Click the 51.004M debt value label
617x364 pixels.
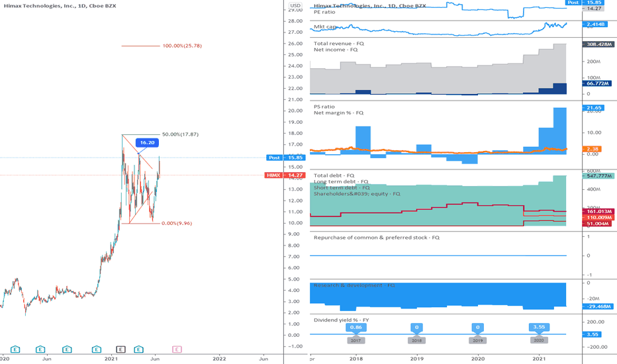(x=596, y=224)
